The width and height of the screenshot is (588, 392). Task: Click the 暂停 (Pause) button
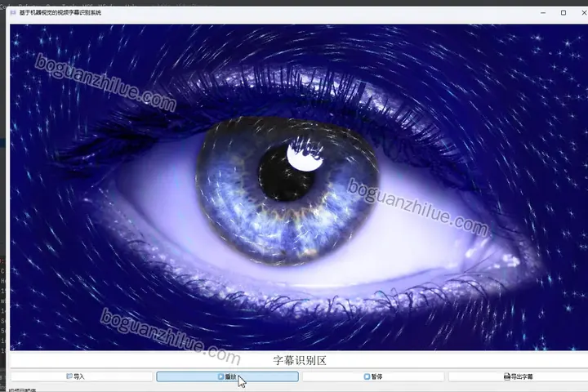point(373,376)
